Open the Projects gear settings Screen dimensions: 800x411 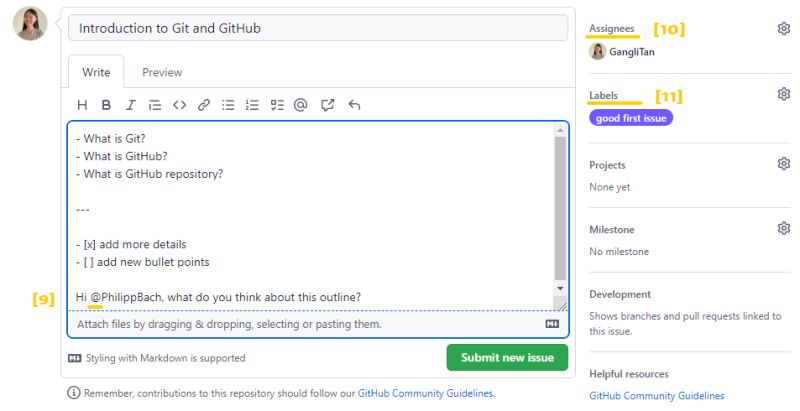point(784,164)
